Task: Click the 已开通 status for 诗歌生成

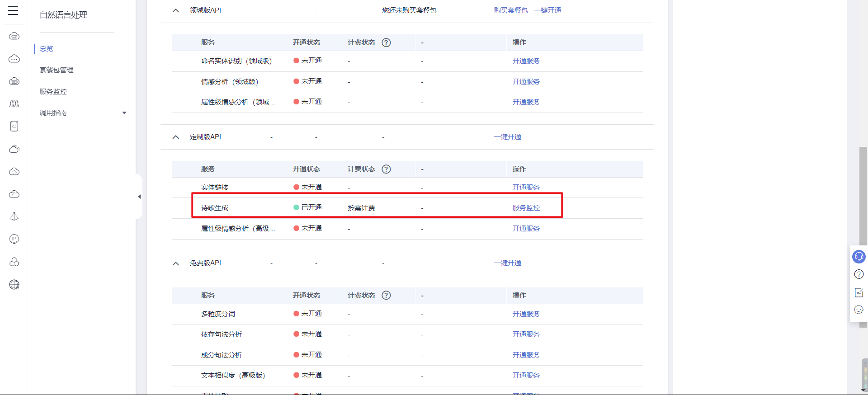Action: (x=307, y=207)
